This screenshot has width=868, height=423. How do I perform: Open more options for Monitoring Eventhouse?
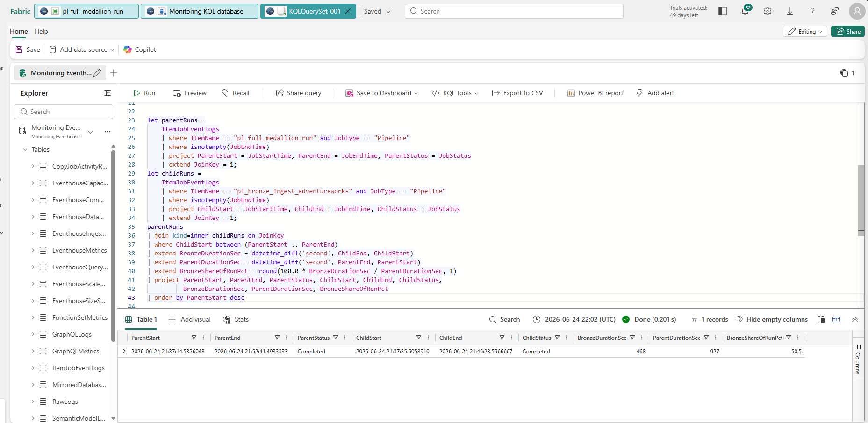click(x=108, y=132)
